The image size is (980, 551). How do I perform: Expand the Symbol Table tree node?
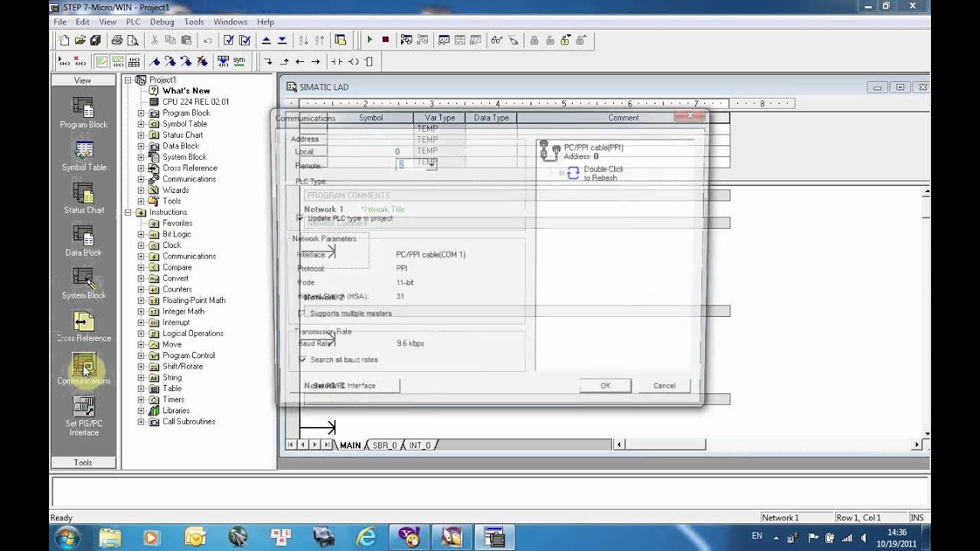coord(141,124)
